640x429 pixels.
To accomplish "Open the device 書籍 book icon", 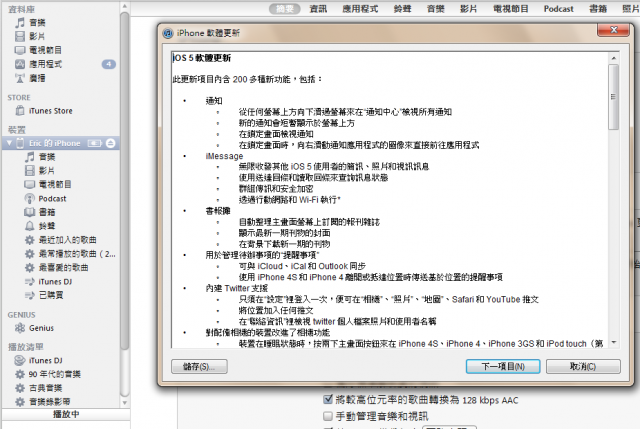I will [30, 212].
